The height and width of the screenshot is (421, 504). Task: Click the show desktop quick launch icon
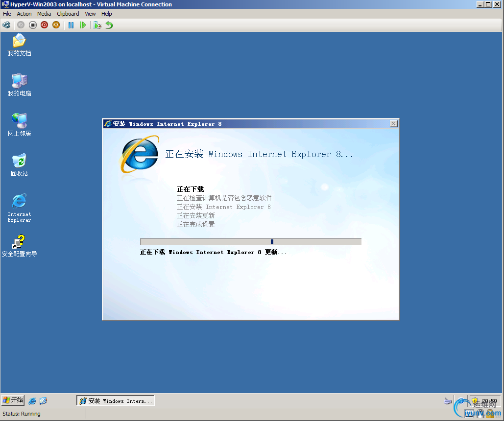[43, 401]
